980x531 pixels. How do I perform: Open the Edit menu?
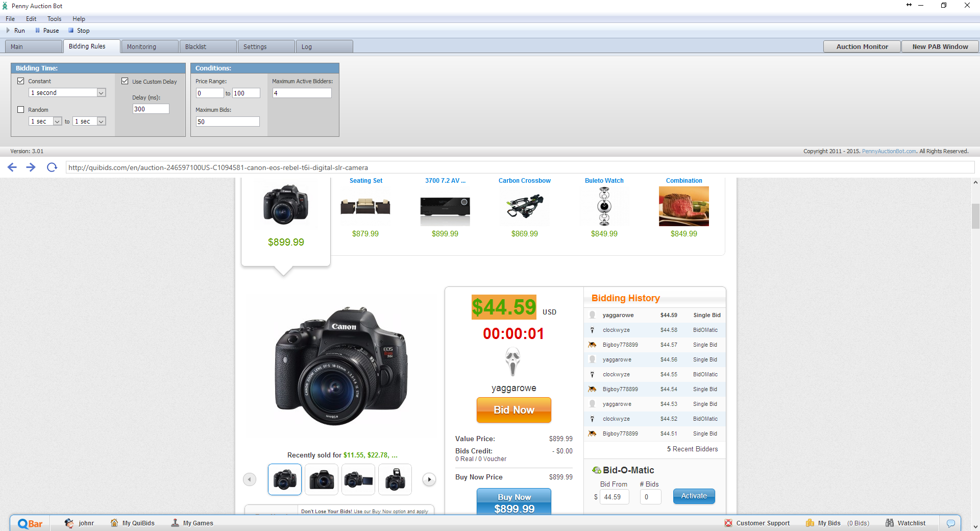31,19
